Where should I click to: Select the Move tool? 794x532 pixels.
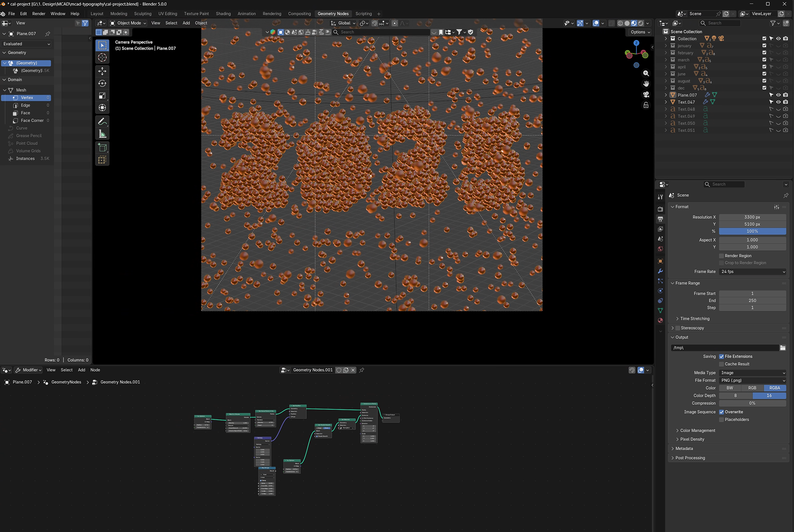[x=102, y=71]
